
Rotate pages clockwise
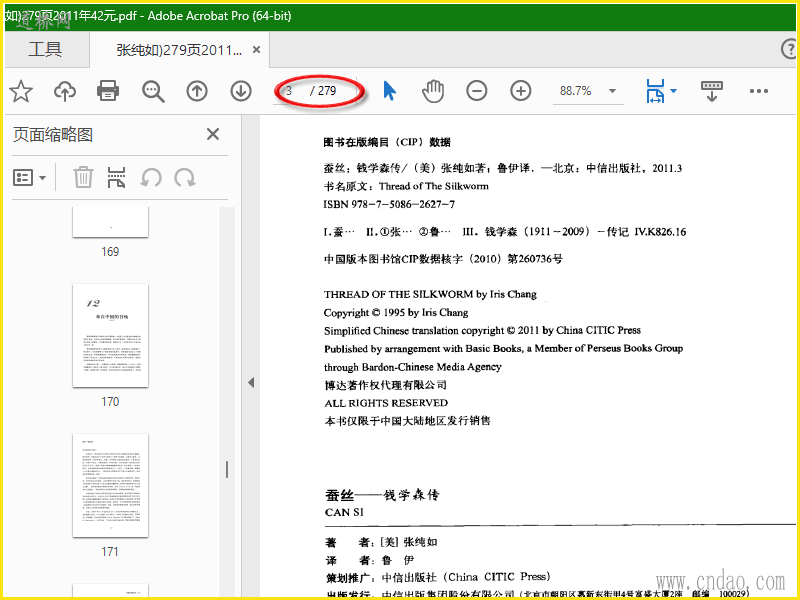(185, 178)
